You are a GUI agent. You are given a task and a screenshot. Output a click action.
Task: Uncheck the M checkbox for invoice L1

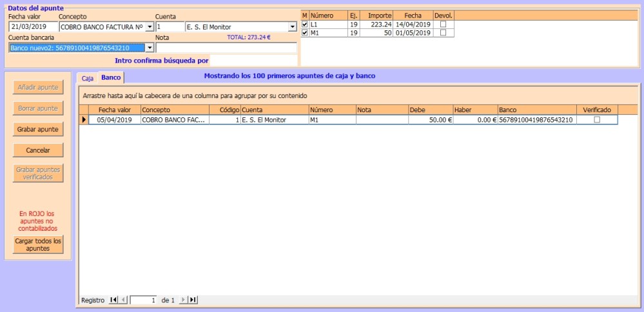click(305, 24)
